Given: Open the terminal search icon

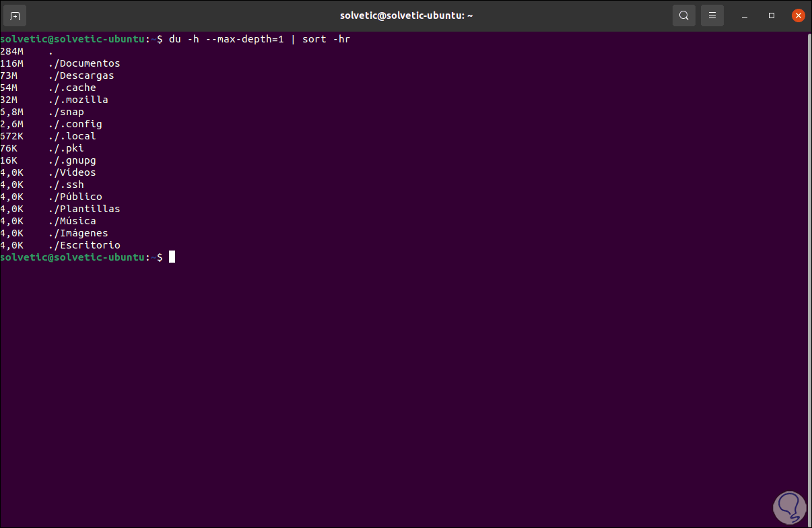Looking at the screenshot, I should (683, 15).
